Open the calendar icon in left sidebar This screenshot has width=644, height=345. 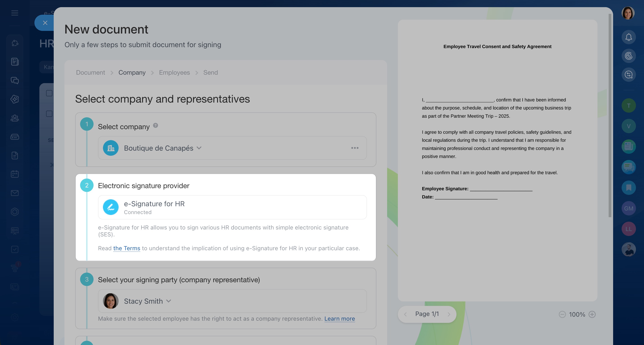point(15,174)
